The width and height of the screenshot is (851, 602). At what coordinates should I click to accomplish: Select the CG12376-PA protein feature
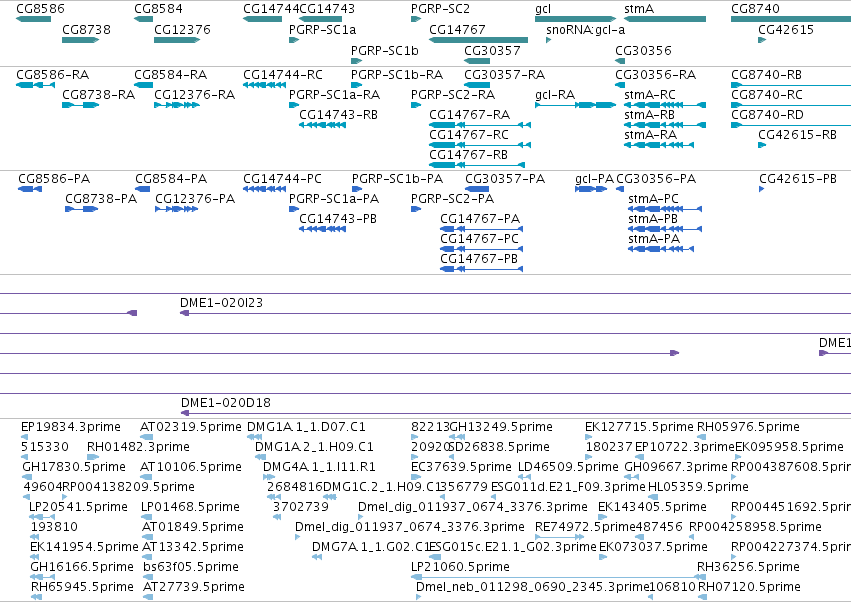(x=176, y=209)
